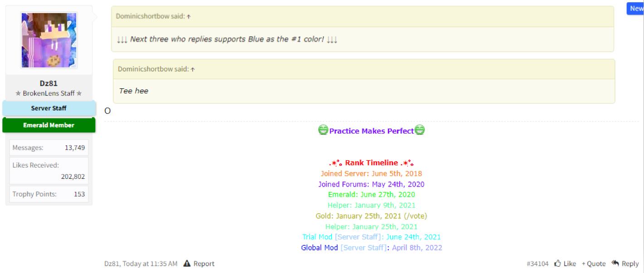Viewport: 644px width, 273px height.
Task: Jump to first quoted post via arrow
Action: pyautogui.click(x=189, y=16)
